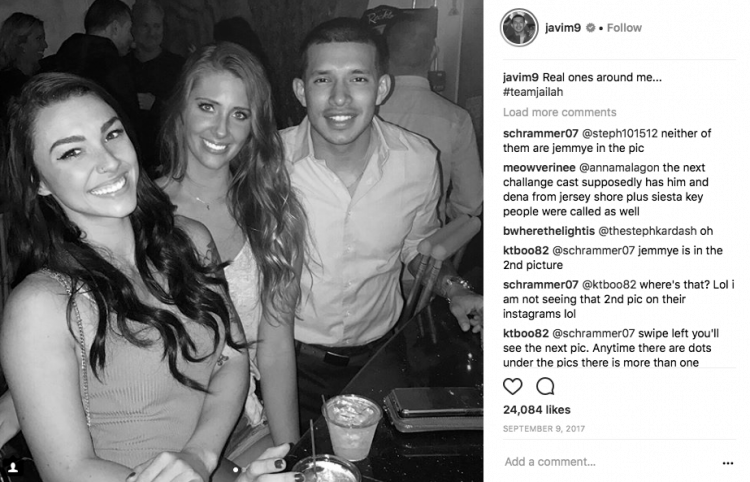
Task: Click the 24,084 likes count
Action: [x=537, y=410]
